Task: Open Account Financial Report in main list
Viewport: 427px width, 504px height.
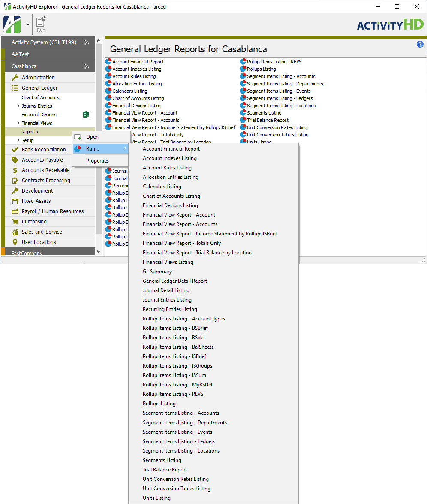Action: tap(138, 62)
